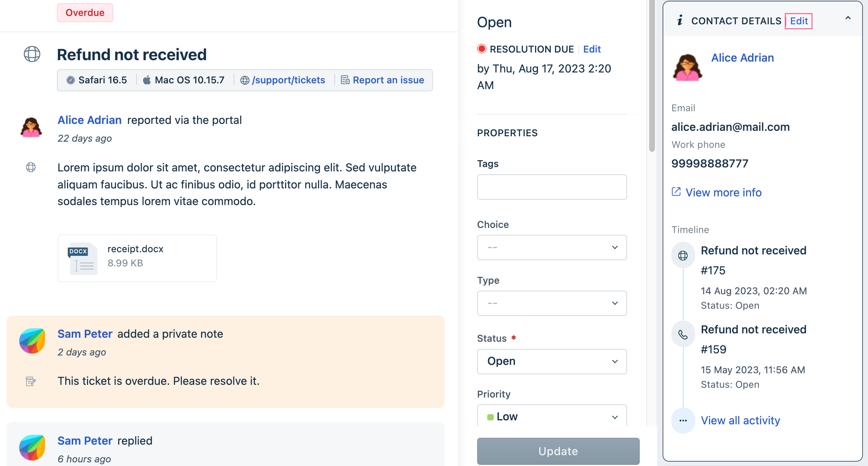Click Edit next to Resolution Due date
Screen dimensions: 868x466
[x=592, y=49]
